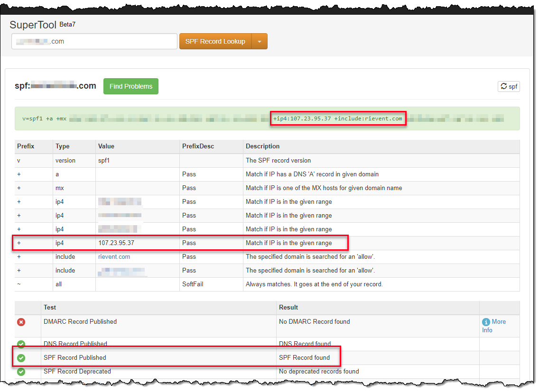Click the blue info icon next to More Info
The height and width of the screenshot is (392, 539).
point(485,321)
